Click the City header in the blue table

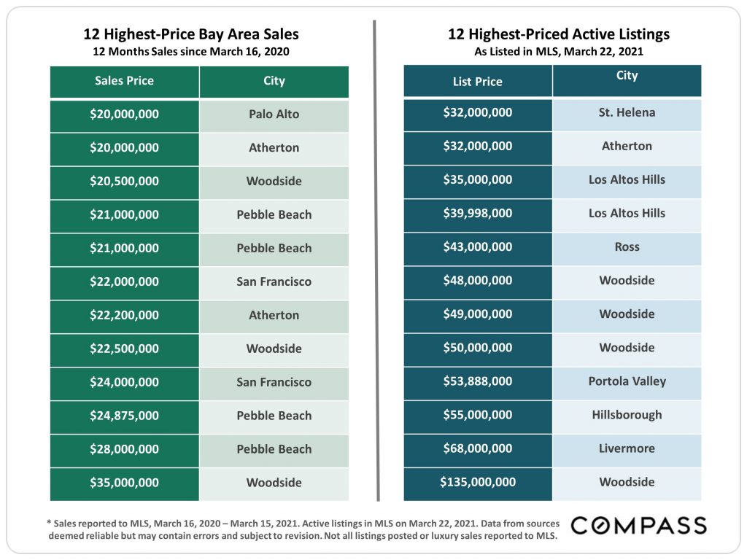click(x=627, y=81)
